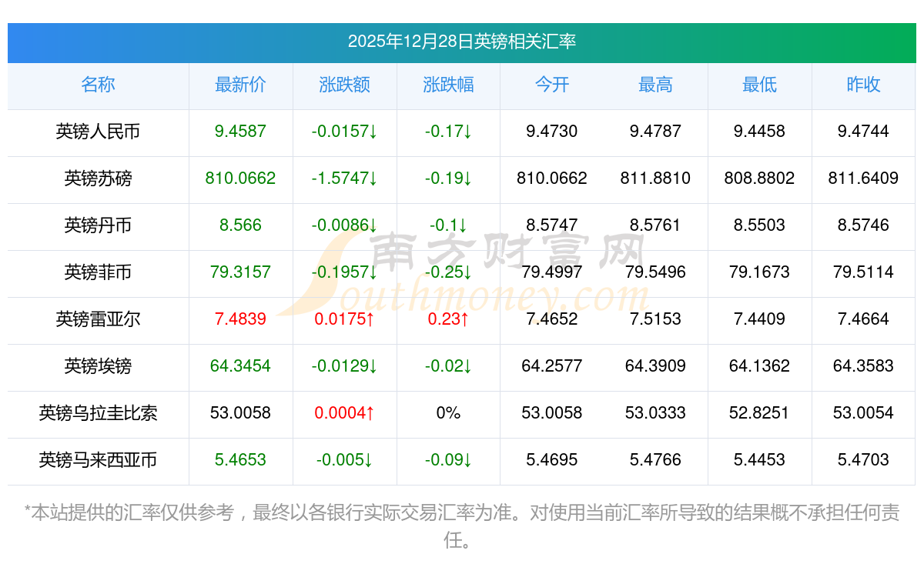Click high price 9.4787
This screenshot has height=564, width=924.
655,132
